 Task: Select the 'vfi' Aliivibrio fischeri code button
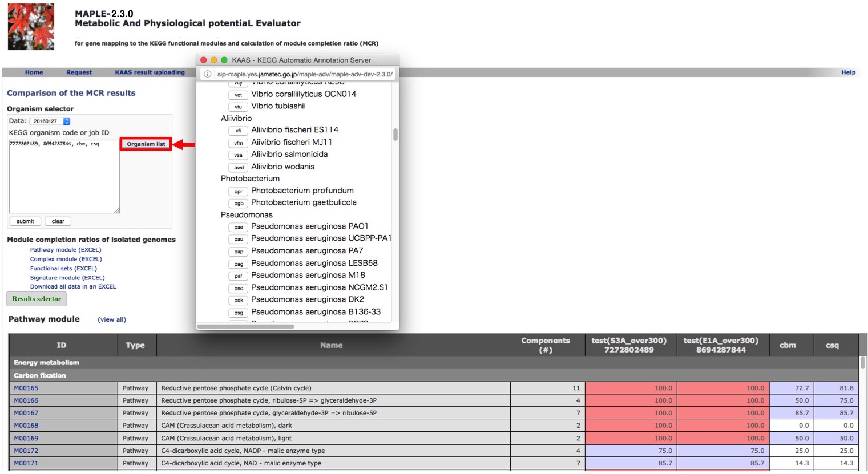click(x=239, y=131)
